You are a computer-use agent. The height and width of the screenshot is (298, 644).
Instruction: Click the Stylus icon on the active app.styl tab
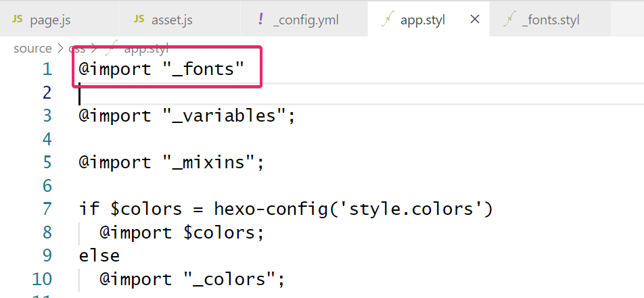click(388, 20)
